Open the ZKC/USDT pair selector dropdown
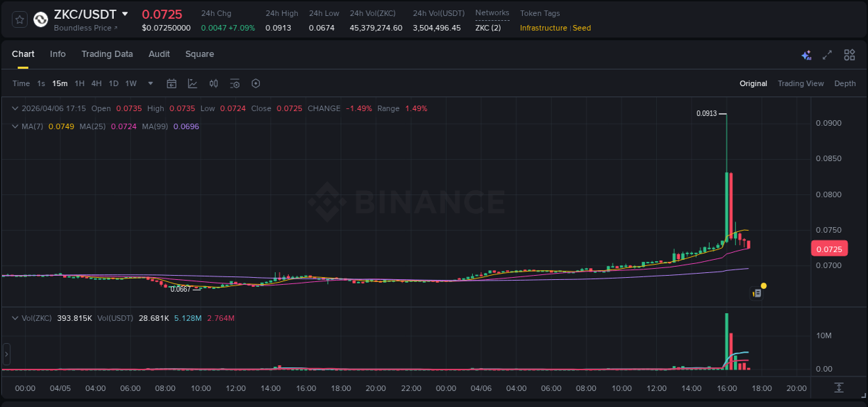Viewport: 868px width, 407px height. [125, 14]
